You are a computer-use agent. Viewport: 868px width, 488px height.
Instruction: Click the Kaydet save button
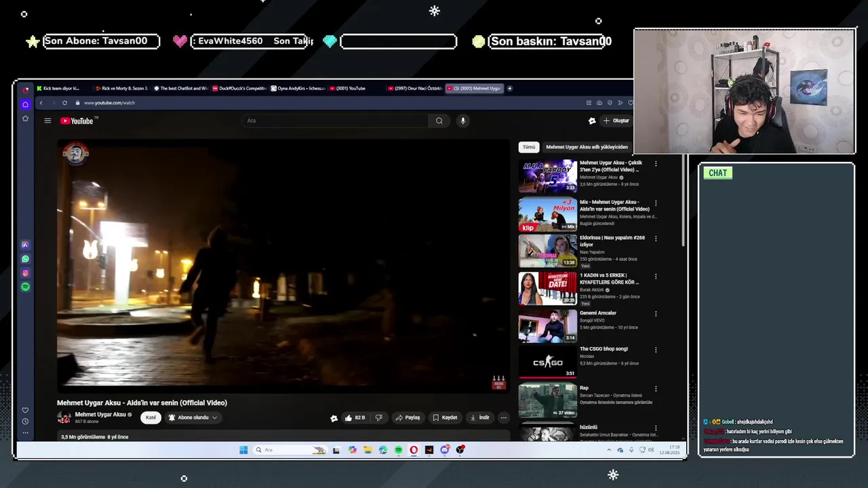pos(445,418)
